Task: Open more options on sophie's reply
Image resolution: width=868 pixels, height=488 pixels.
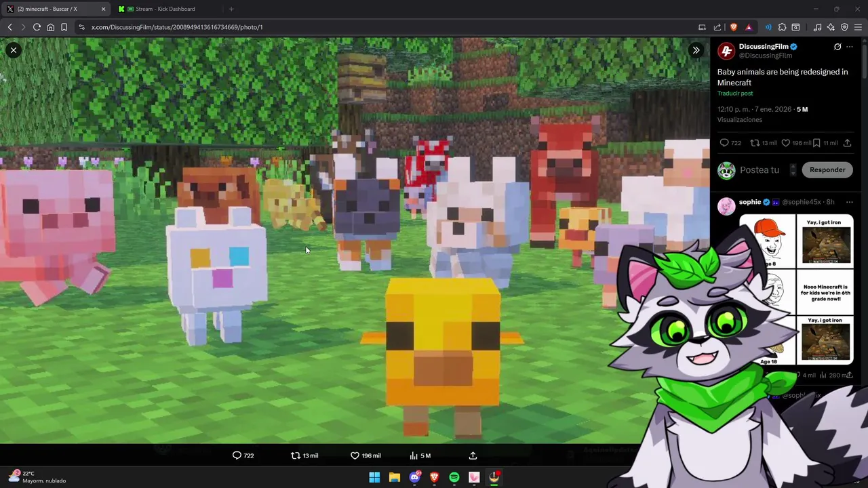Action: (x=850, y=202)
